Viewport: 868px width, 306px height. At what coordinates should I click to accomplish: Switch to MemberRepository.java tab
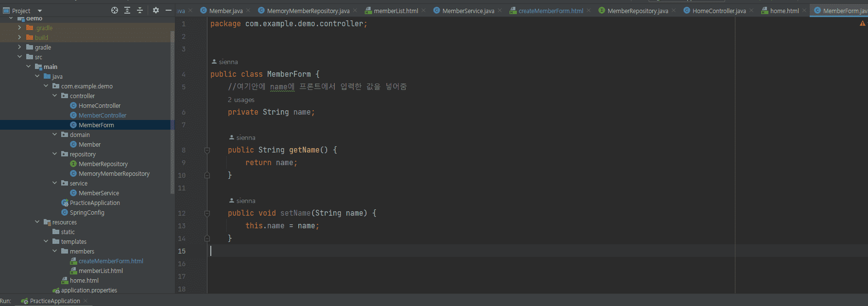click(638, 11)
